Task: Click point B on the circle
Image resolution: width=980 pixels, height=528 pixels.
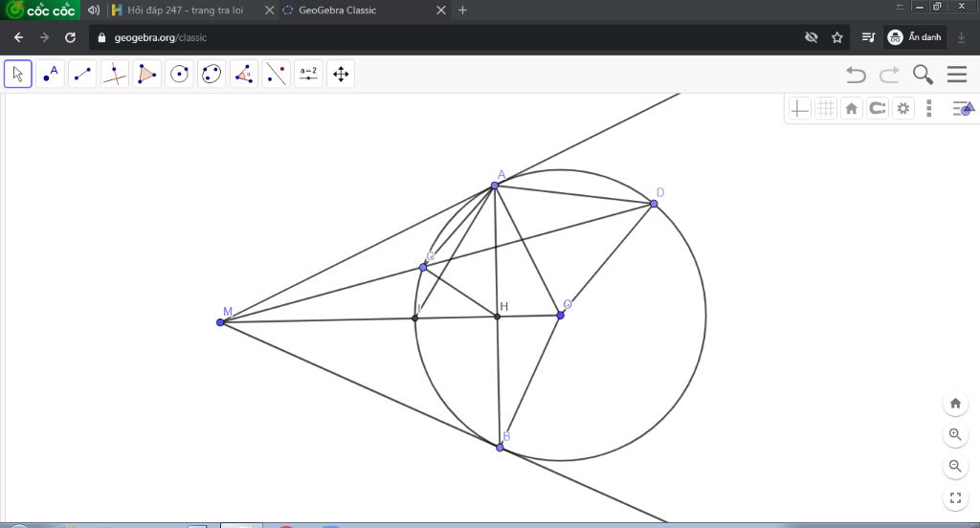Action: 500,448
